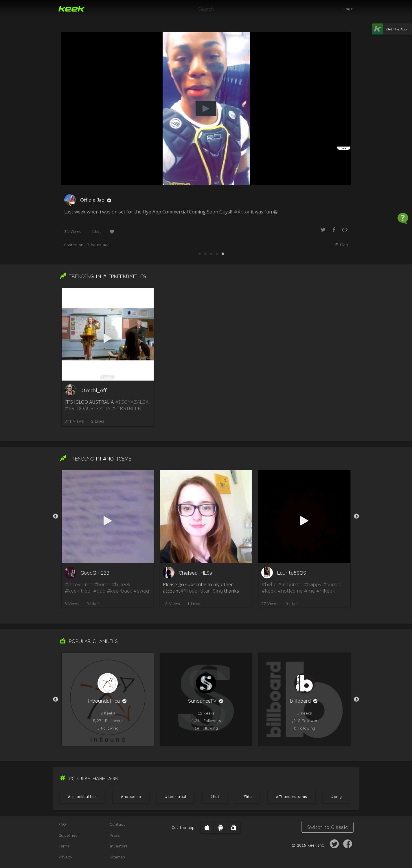Download the Android app via footer icon
Viewport: 412px width, 868px height.
pos(220,827)
